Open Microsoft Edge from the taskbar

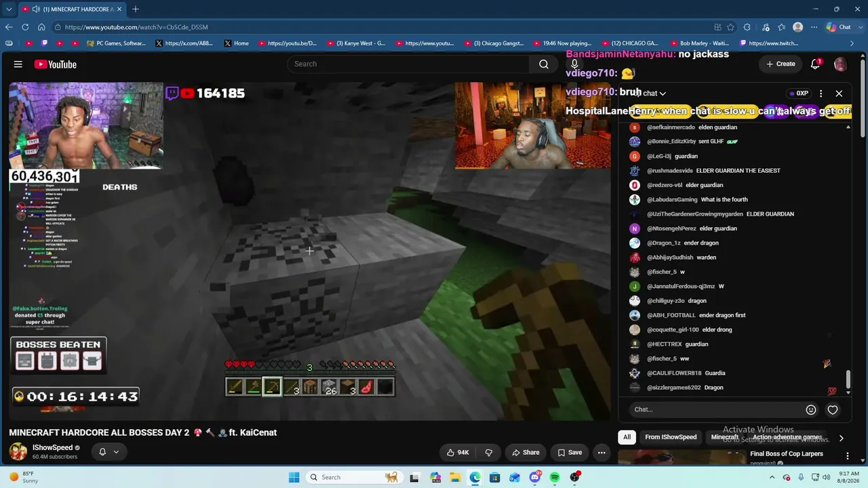click(475, 477)
